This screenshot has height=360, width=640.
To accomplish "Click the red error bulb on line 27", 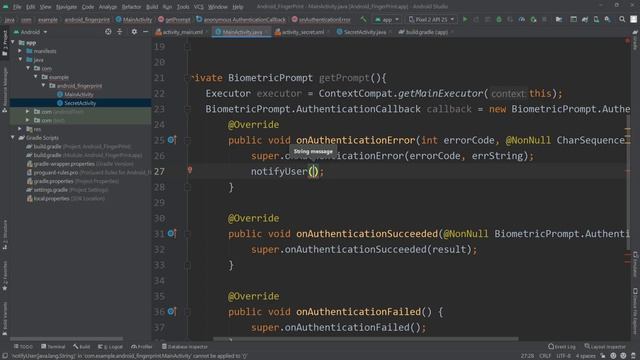I will [190, 170].
